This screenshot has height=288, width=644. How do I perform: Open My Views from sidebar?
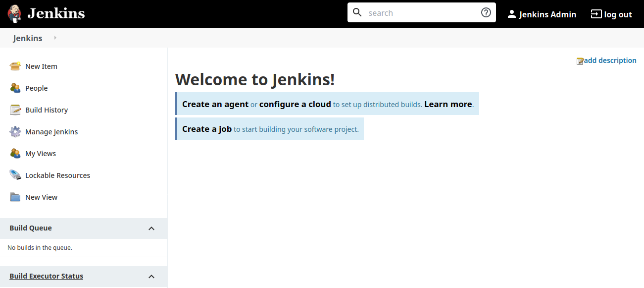tap(41, 154)
